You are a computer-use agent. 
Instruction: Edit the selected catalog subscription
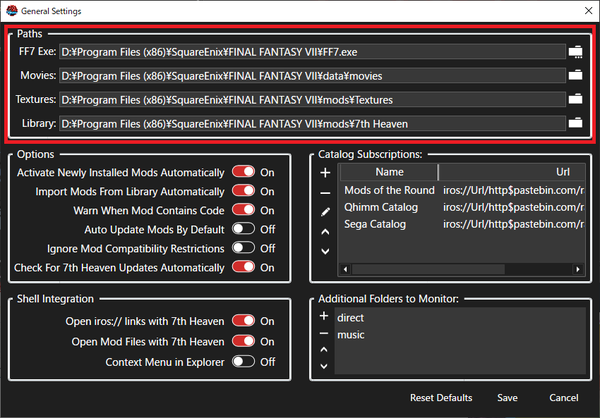tap(325, 212)
